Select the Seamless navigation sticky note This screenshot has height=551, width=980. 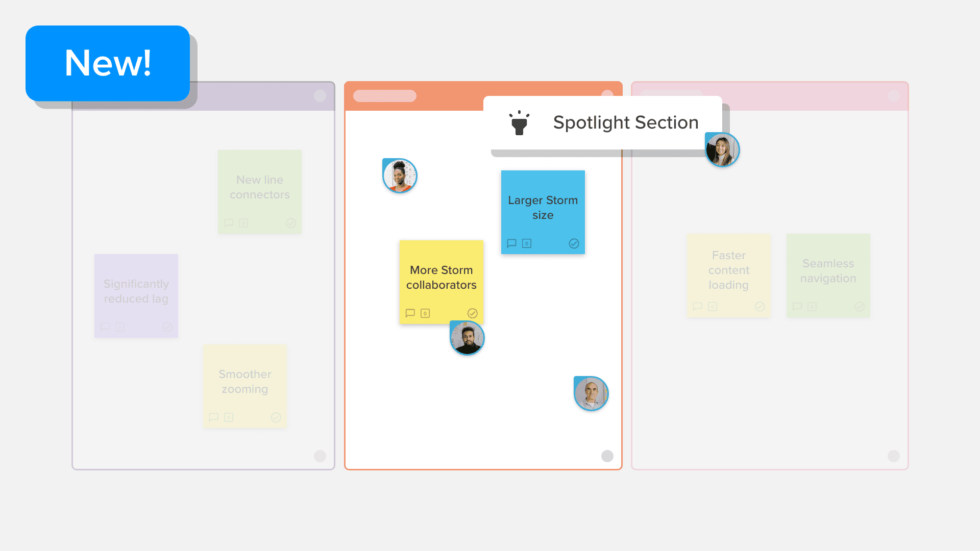click(x=828, y=275)
